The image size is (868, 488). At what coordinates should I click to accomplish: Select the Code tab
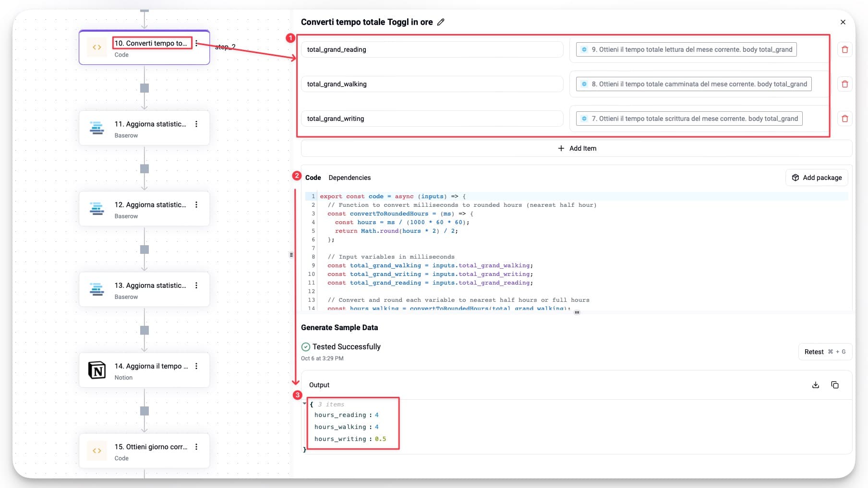[x=313, y=178]
